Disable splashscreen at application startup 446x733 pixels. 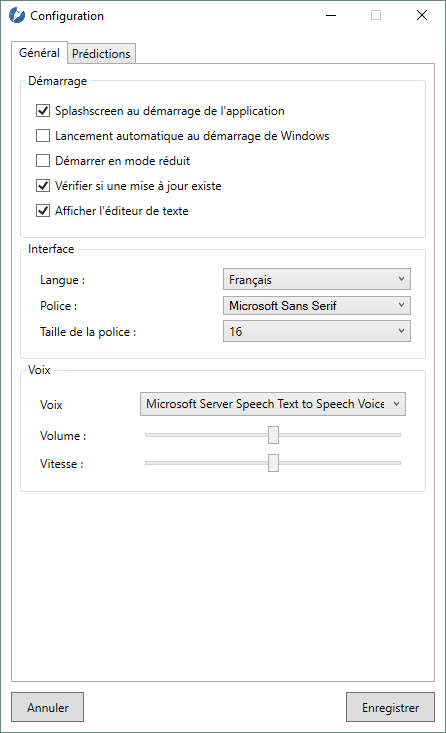43,111
